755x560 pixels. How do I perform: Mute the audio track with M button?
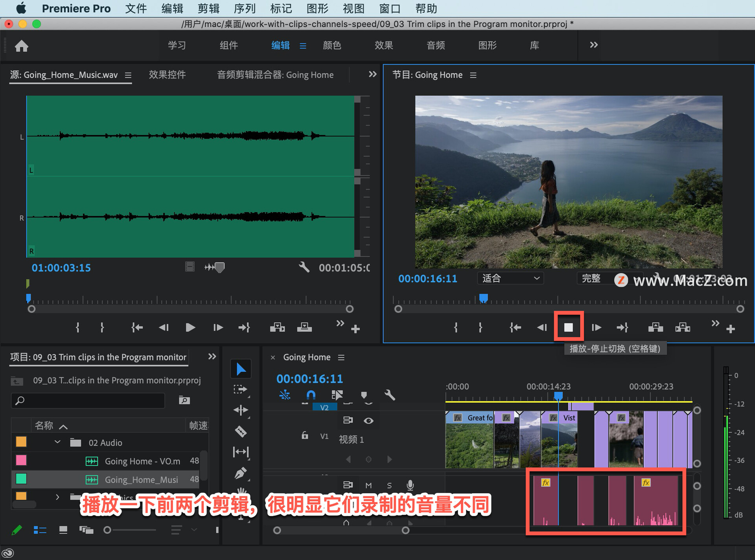368,485
